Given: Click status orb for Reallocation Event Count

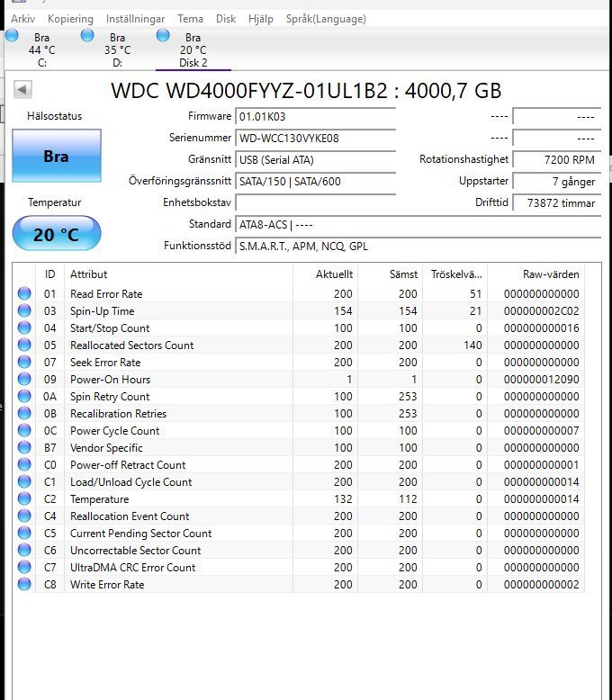Looking at the screenshot, I should (24, 516).
